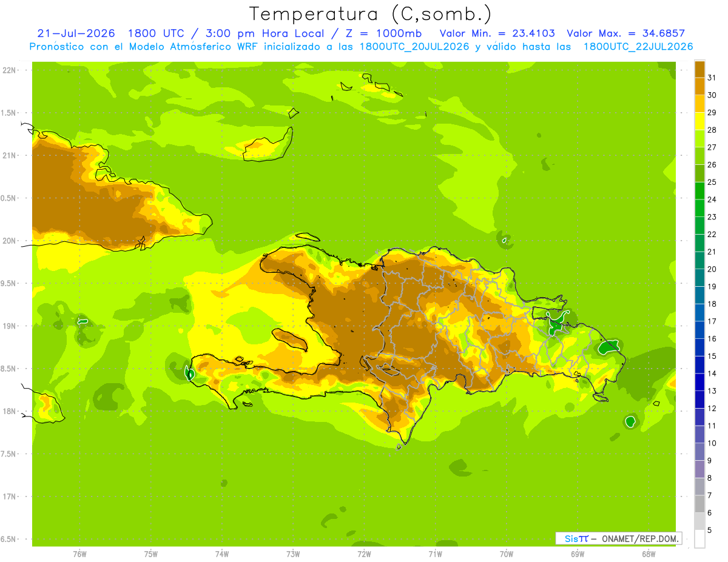Click the '72W' longitude axis label

point(364,554)
